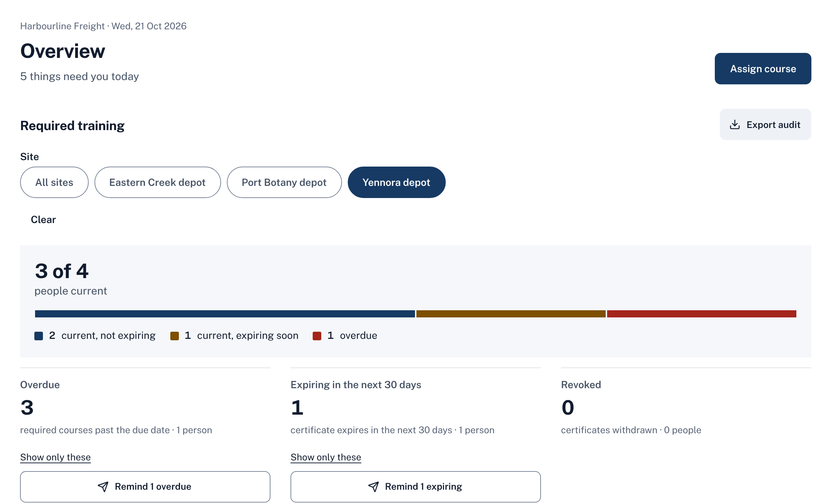Click 'Harbourline Freight · Wed, 21 Oct 2026' text
The height and width of the screenshot is (504, 830).
pyautogui.click(x=103, y=26)
